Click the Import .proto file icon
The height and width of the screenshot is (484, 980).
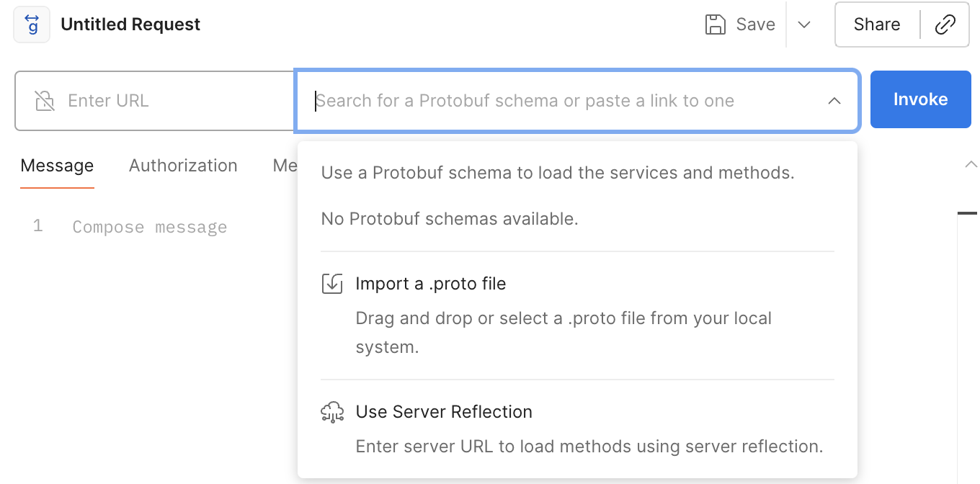331,284
